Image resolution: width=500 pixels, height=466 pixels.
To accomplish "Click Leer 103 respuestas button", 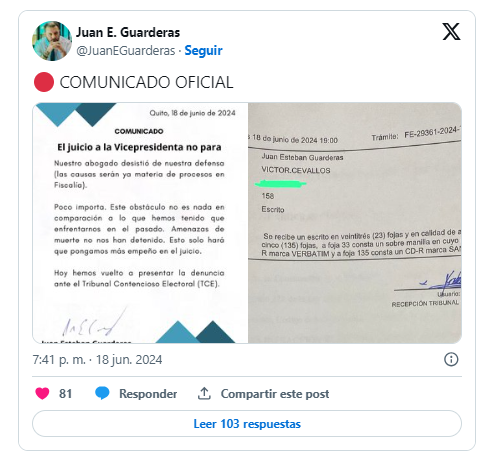I will [247, 424].
